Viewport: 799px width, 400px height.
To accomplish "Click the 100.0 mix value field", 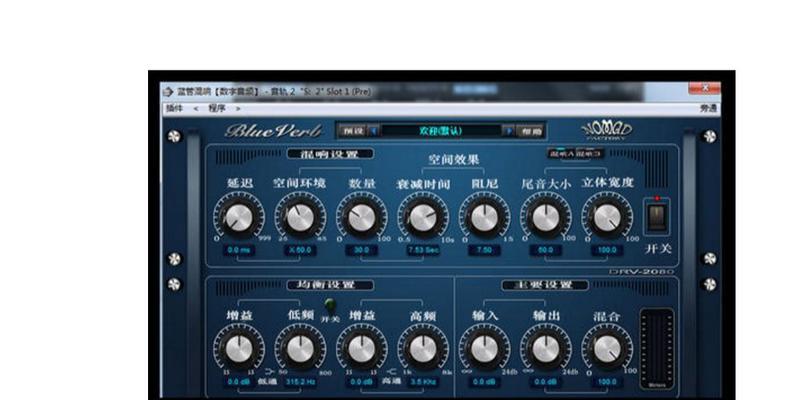I will 607,382.
